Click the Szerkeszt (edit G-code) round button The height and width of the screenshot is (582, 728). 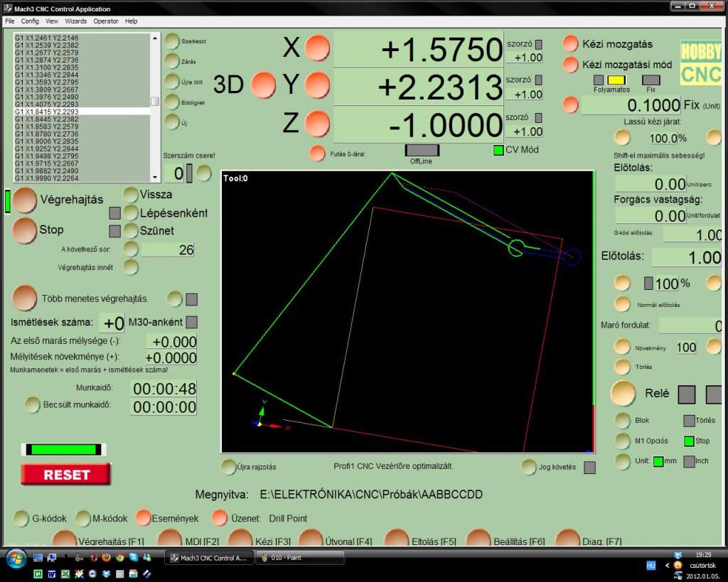(x=172, y=41)
